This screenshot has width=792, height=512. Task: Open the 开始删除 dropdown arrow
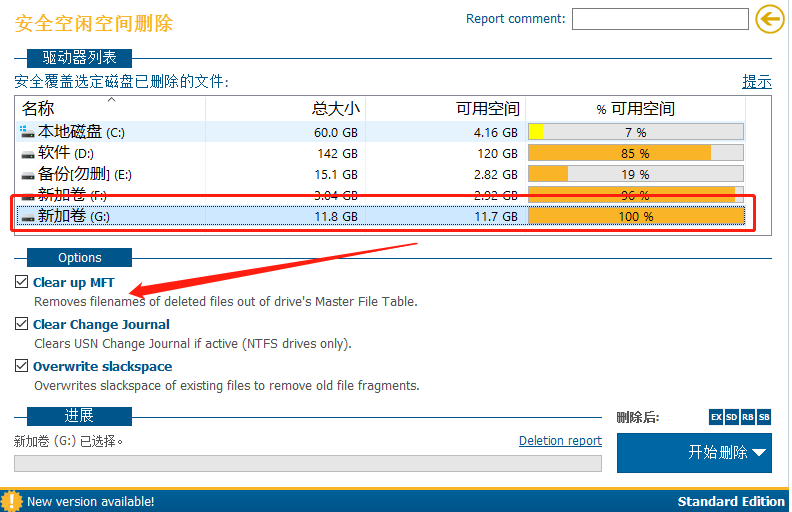tap(759, 452)
